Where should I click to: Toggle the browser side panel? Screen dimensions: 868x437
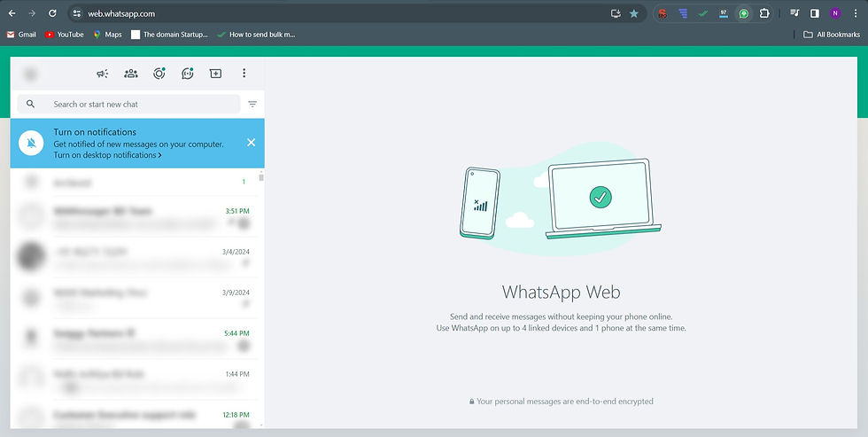(x=815, y=13)
